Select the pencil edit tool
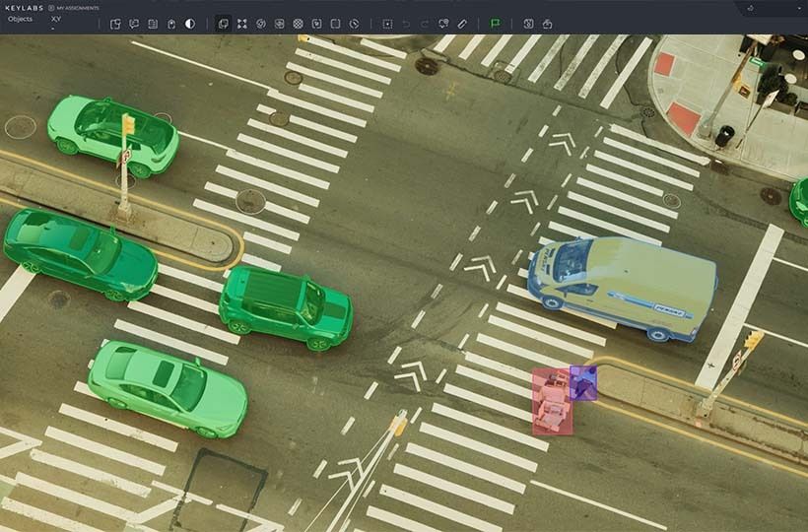This screenshot has height=532, width=808. click(462, 24)
